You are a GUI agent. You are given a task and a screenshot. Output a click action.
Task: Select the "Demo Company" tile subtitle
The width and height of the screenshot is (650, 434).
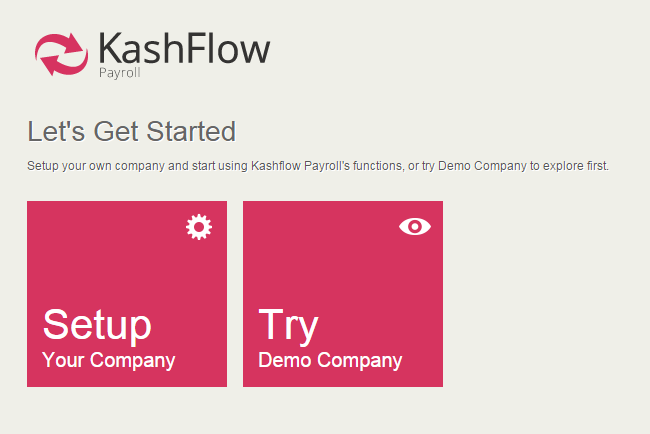tap(330, 360)
